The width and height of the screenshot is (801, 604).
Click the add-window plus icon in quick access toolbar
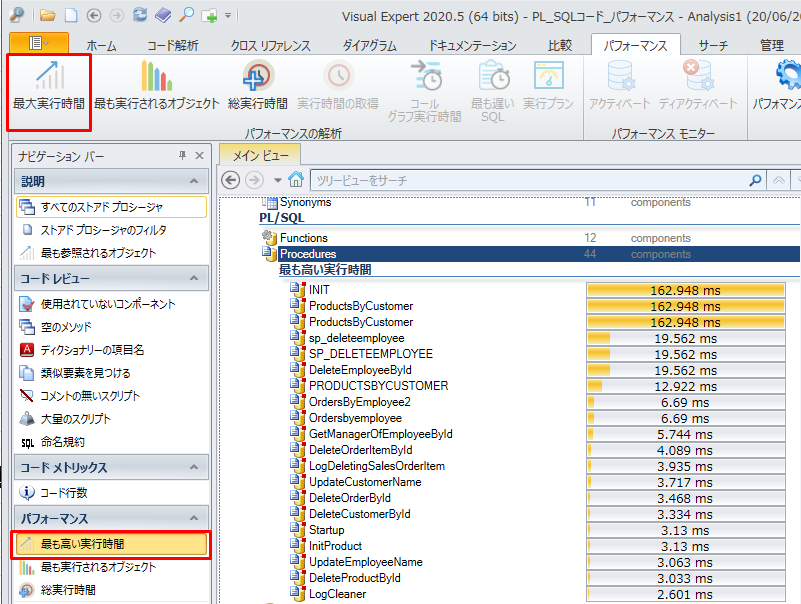[209, 16]
